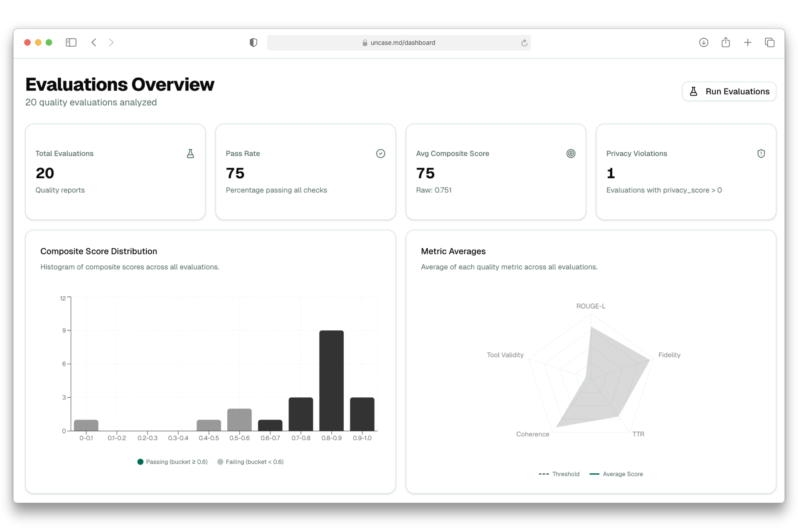
Task: Go back with the browser back arrow
Action: coord(94,42)
